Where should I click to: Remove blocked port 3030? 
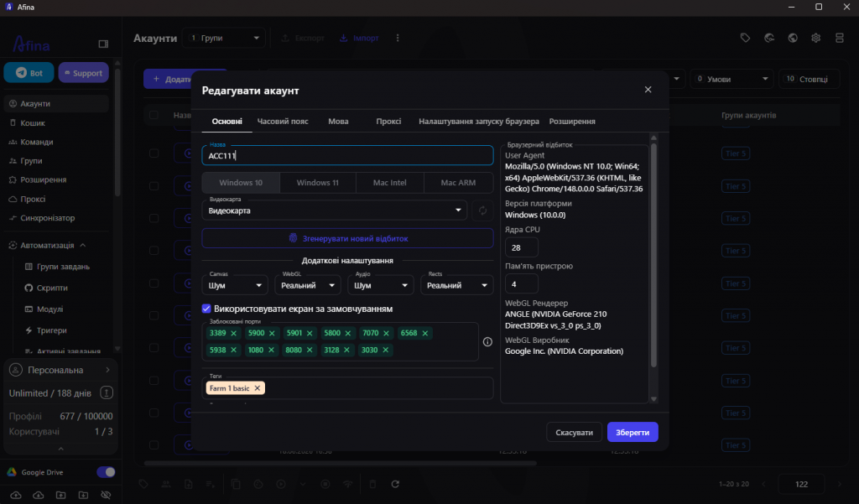tap(386, 350)
